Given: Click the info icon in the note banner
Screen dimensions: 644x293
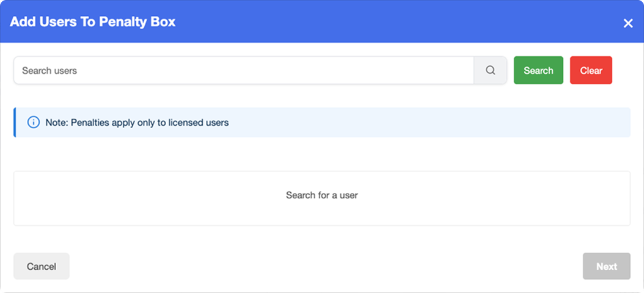Looking at the screenshot, I should [x=33, y=122].
